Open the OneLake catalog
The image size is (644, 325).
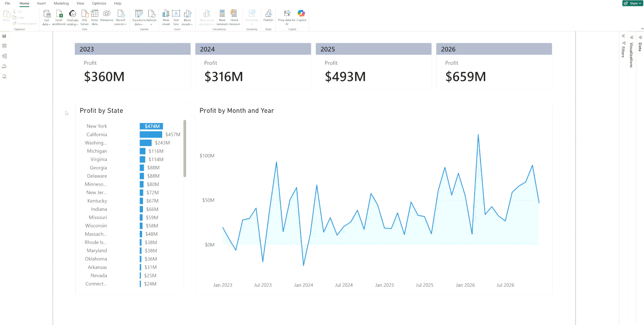73,18
